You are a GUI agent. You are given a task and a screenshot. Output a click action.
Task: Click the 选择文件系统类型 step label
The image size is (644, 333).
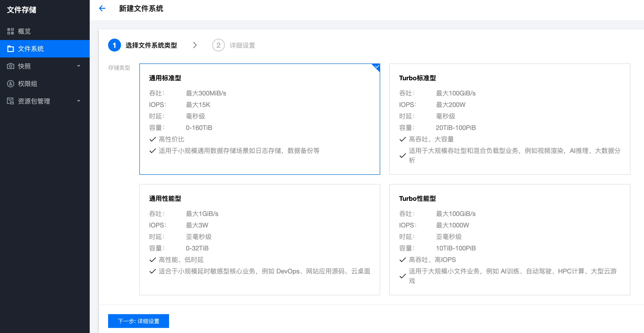pos(151,45)
